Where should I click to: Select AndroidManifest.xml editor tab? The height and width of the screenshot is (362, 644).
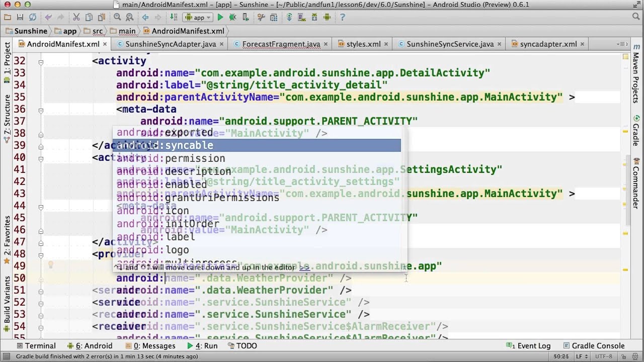[63, 44]
